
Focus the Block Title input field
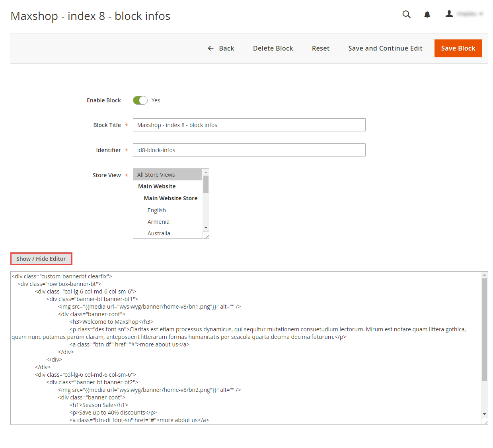click(x=249, y=125)
